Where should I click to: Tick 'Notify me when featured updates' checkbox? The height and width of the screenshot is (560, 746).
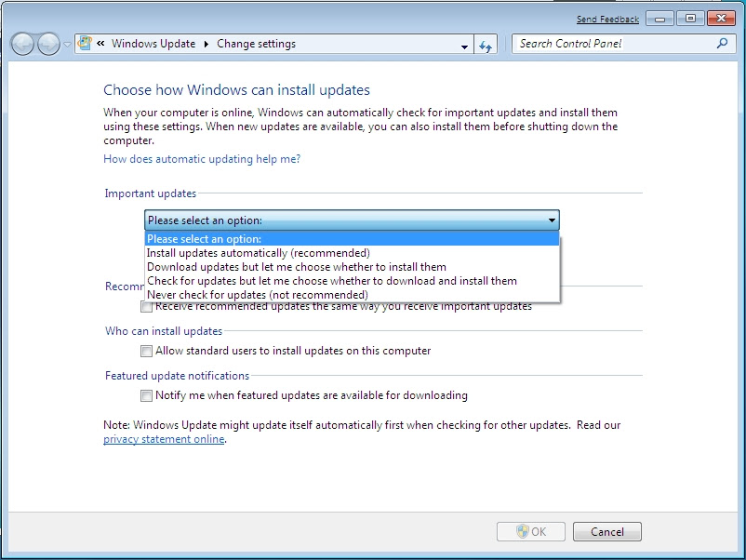point(146,396)
